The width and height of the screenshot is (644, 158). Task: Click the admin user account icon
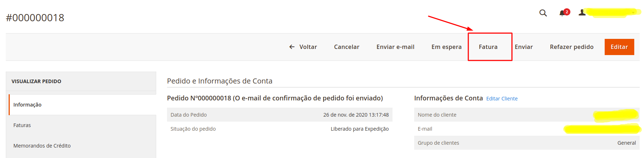coord(582,12)
